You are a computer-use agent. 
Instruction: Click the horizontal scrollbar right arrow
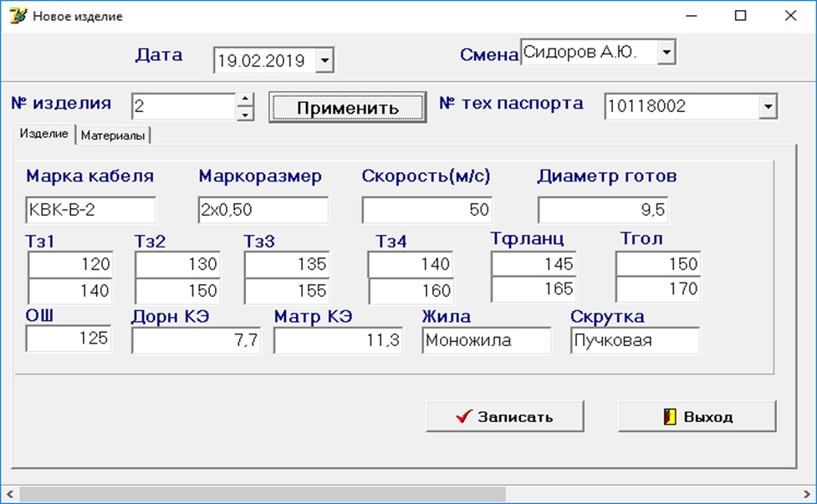tap(807, 494)
